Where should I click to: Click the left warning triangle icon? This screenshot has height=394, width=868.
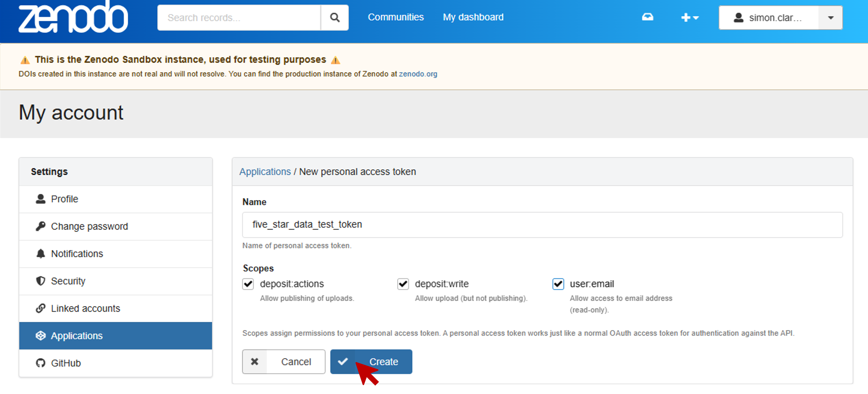(x=25, y=60)
